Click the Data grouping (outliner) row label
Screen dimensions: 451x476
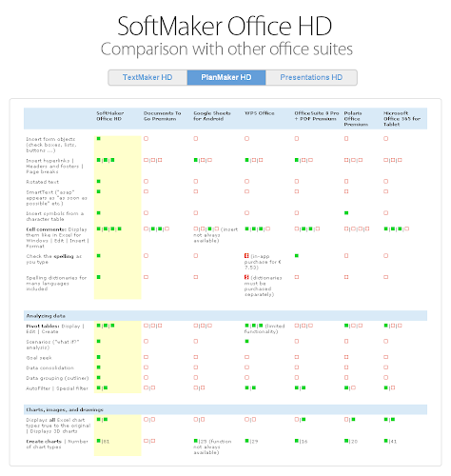57,378
